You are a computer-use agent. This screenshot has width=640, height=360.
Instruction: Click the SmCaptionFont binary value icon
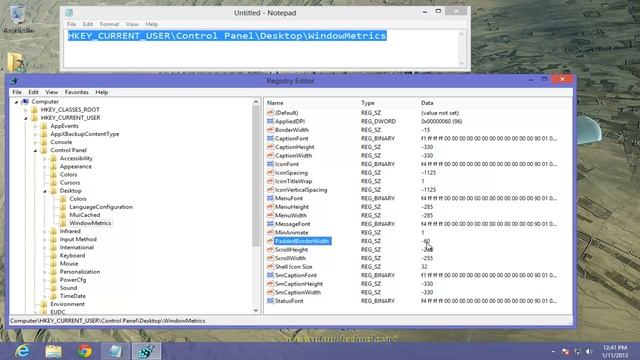pyautogui.click(x=270, y=275)
